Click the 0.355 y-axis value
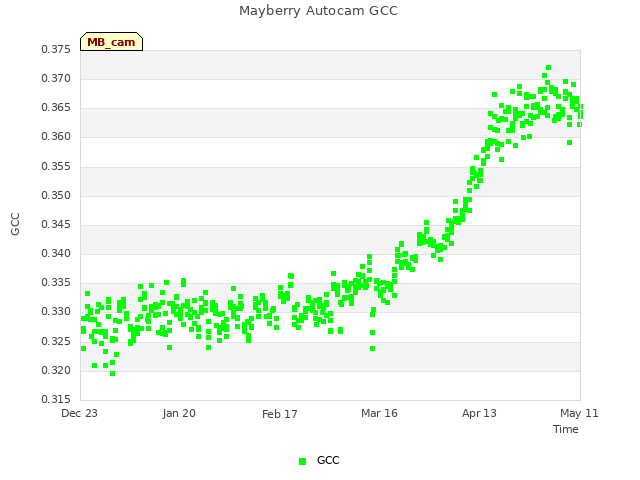Screen dimensions: 640x480 click(x=56, y=167)
